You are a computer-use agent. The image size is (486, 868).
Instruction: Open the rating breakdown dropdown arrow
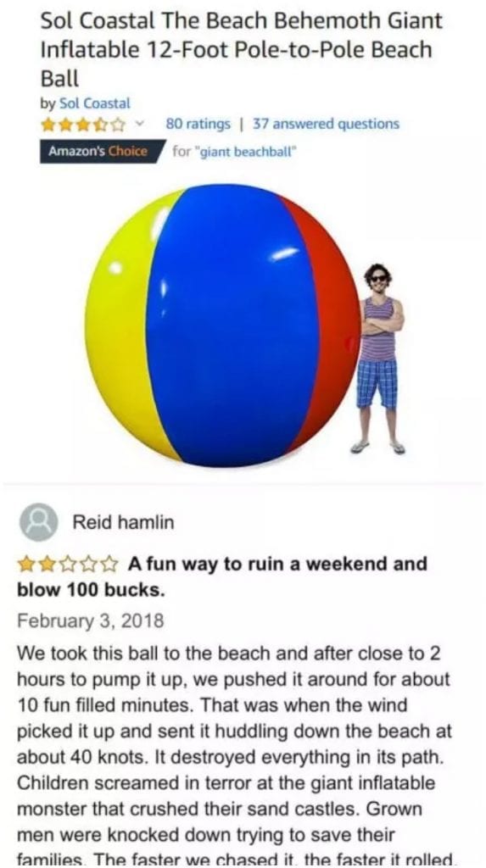(142, 125)
